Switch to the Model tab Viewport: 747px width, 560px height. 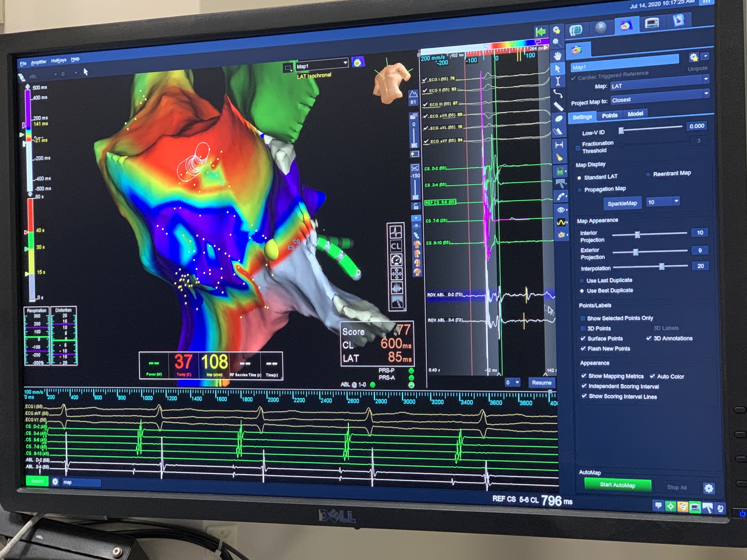635,114
